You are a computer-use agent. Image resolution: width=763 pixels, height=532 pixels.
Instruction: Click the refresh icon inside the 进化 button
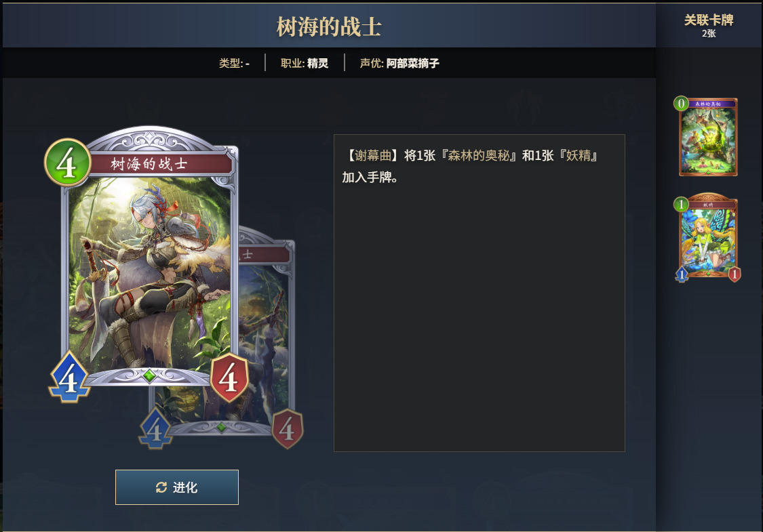click(161, 487)
